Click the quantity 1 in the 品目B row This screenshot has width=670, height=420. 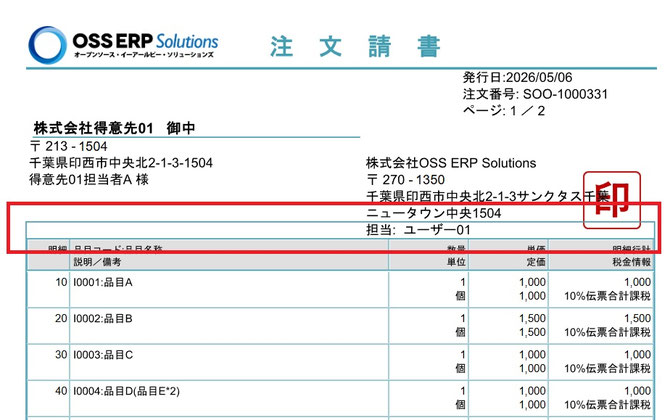pyautogui.click(x=463, y=319)
